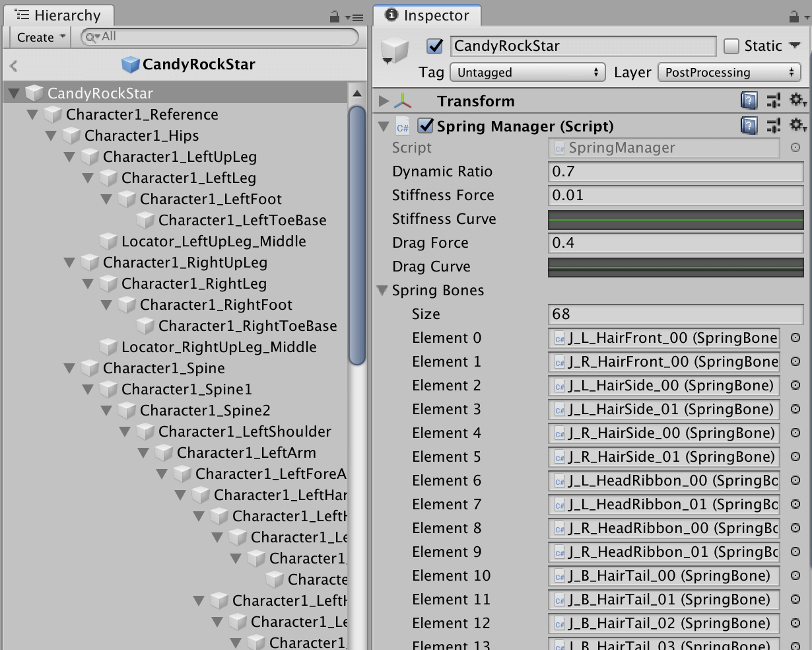Open Spring Manager preset settings icon

point(774,126)
